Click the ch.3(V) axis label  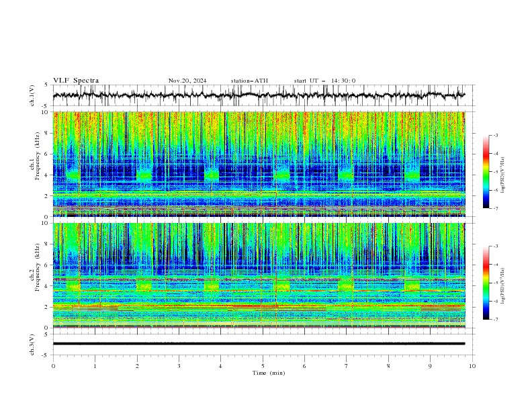point(32,345)
